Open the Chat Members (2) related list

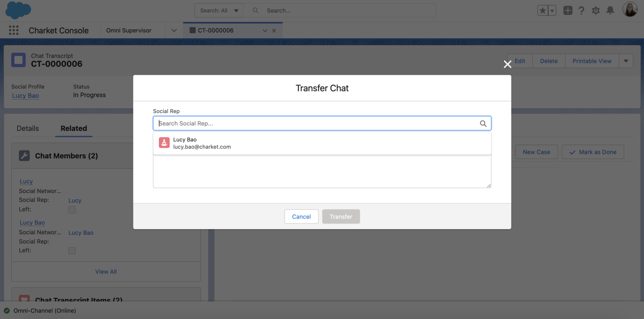tap(67, 156)
